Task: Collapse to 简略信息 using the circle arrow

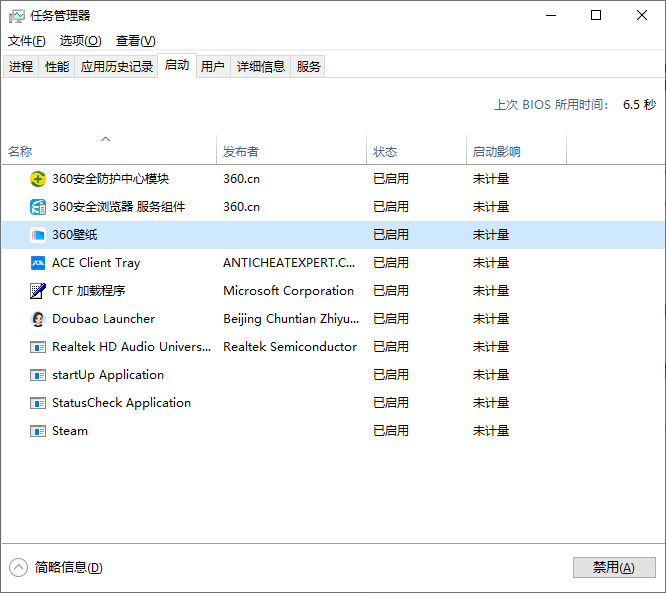Action: 18,568
